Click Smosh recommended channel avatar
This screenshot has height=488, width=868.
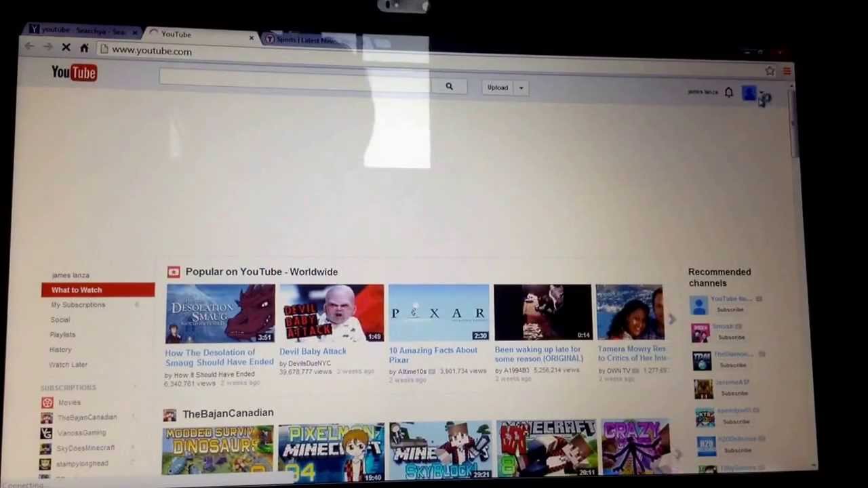click(x=701, y=332)
